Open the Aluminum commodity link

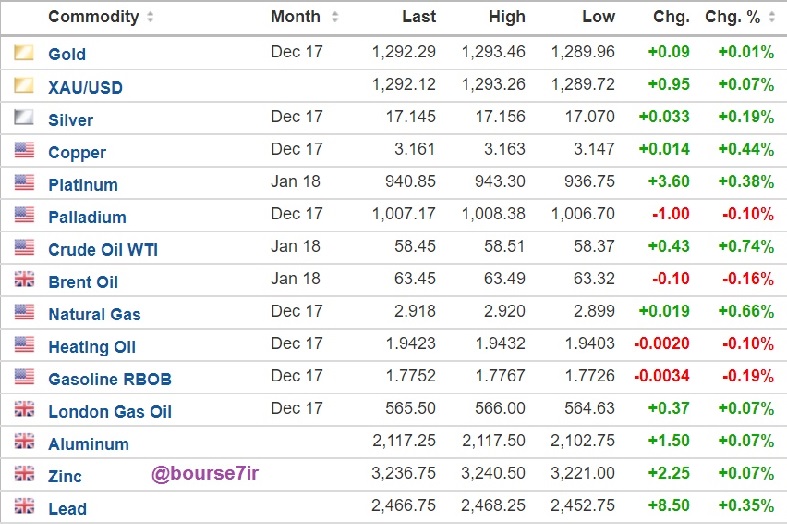coord(88,444)
